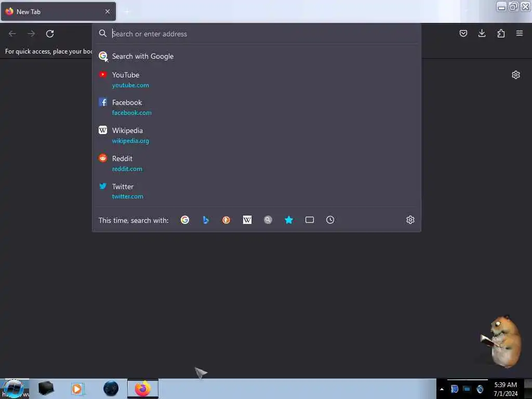This screenshot has width=532, height=399.
Task: Switch to the New Tab tab
Action: pos(58,11)
